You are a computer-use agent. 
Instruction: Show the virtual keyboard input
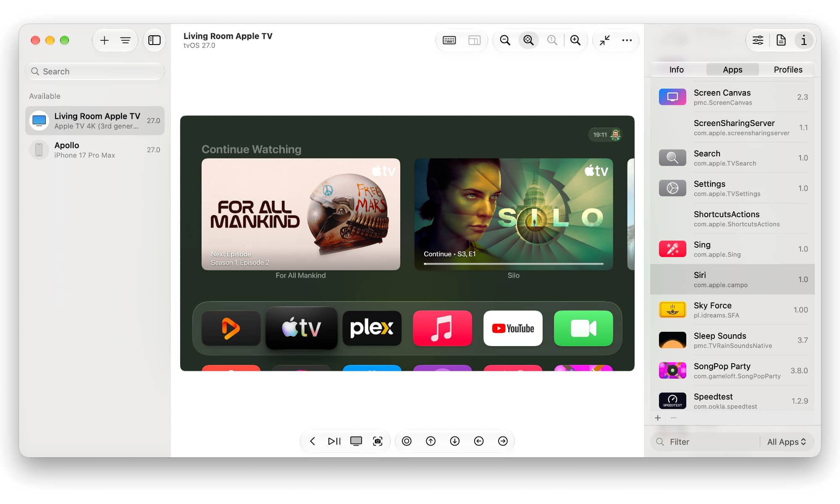[449, 40]
